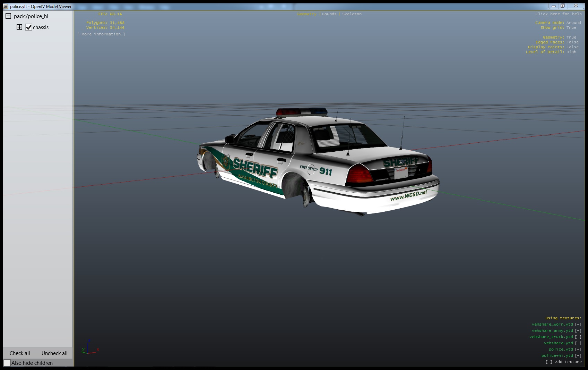Remove the vehshare_truck.ytd texture
This screenshot has height=370, width=588.
click(x=578, y=337)
